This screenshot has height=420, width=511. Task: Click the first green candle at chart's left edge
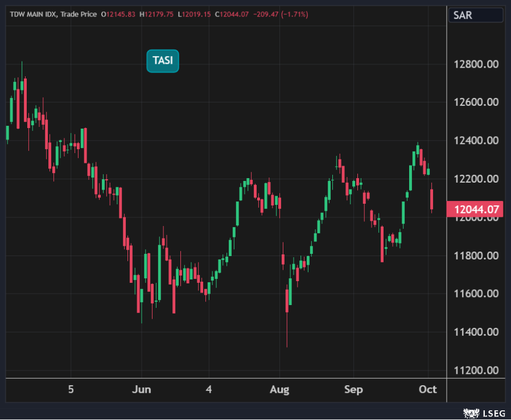pyautogui.click(x=7, y=133)
